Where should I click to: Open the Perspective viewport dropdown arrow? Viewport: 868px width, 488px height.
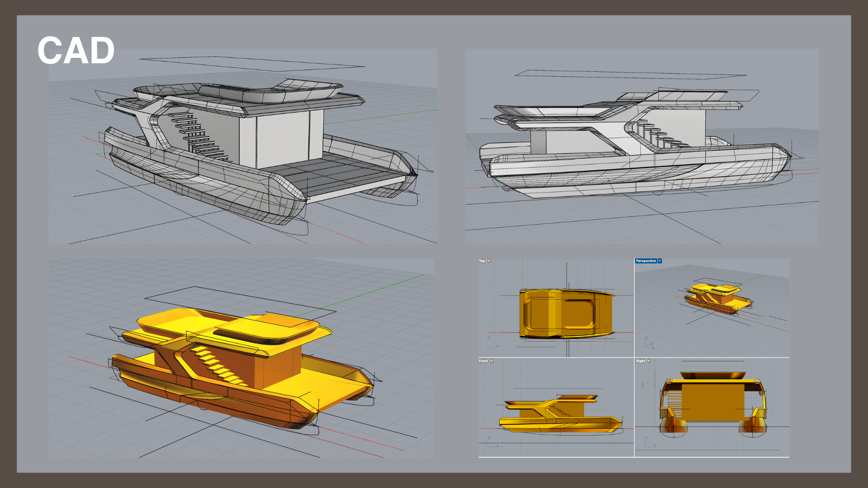pos(660,261)
